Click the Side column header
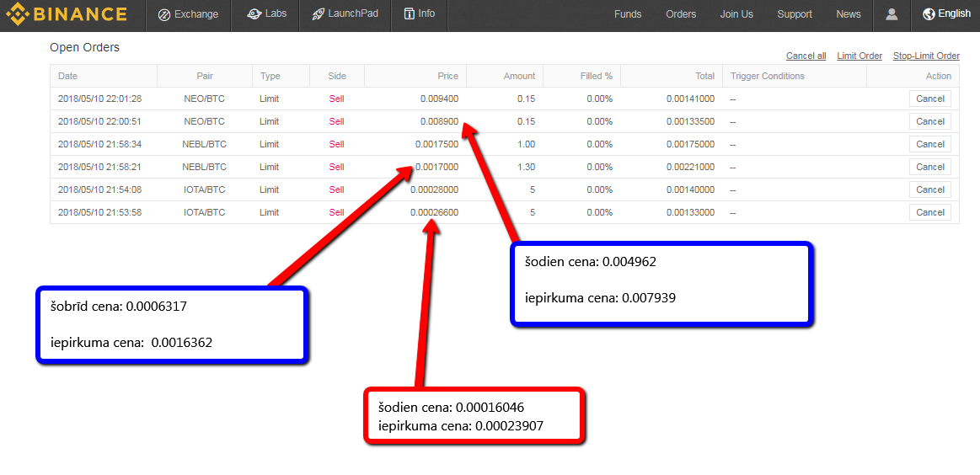This screenshot has height=475, width=980. pos(337,77)
